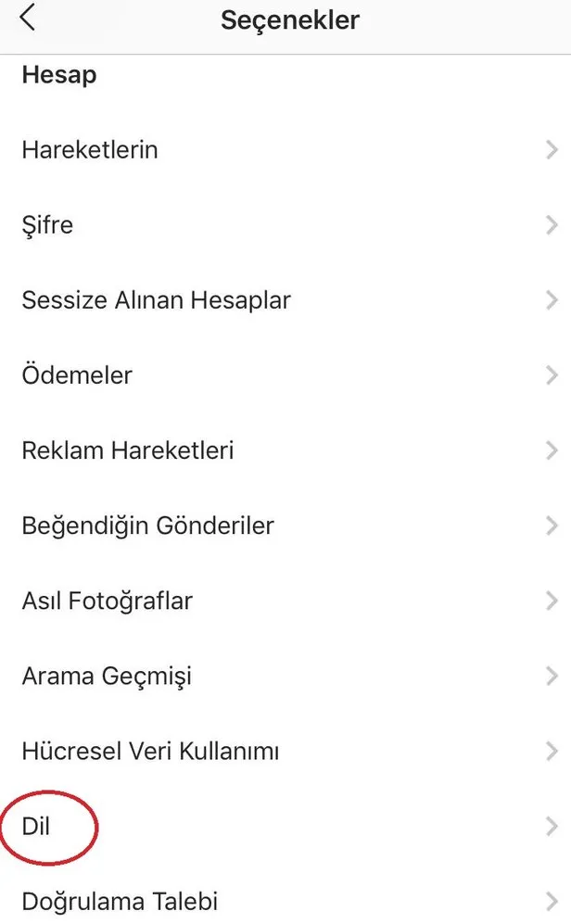Image resolution: width=571 pixels, height=924 pixels.
Task: Click chevron next to Arama Geçmişi
Action: click(x=552, y=676)
